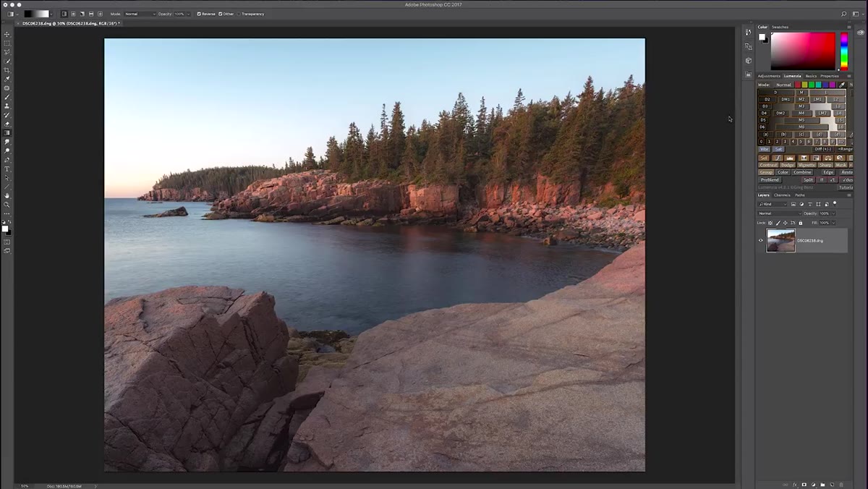Image resolution: width=868 pixels, height=489 pixels.
Task: Select the Hand tool
Action: 7,195
